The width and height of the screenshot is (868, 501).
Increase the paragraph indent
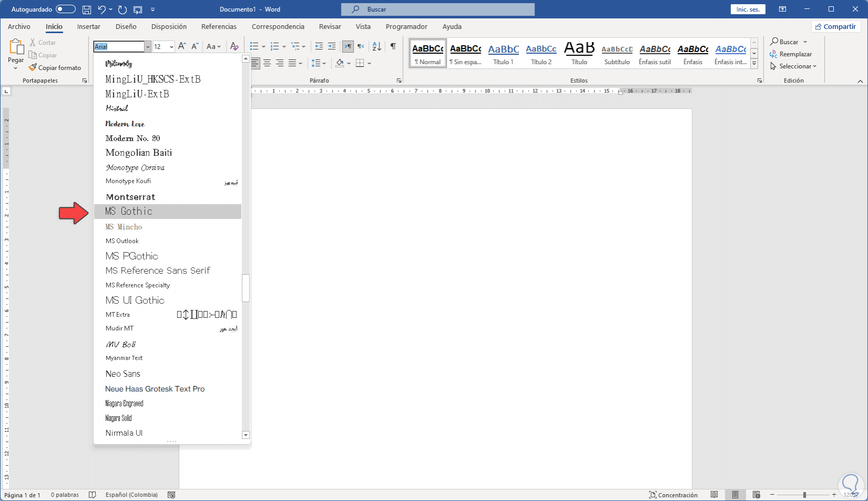(x=331, y=46)
